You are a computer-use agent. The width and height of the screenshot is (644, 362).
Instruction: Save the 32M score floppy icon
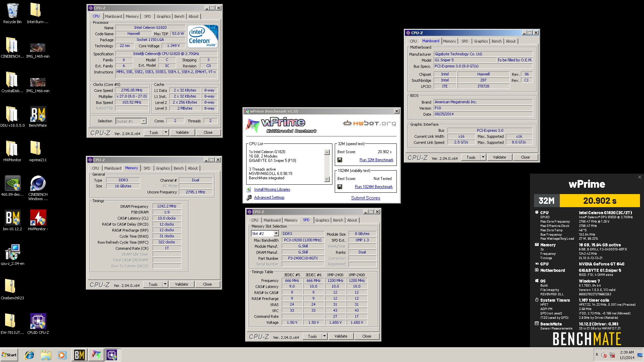pos(340,160)
